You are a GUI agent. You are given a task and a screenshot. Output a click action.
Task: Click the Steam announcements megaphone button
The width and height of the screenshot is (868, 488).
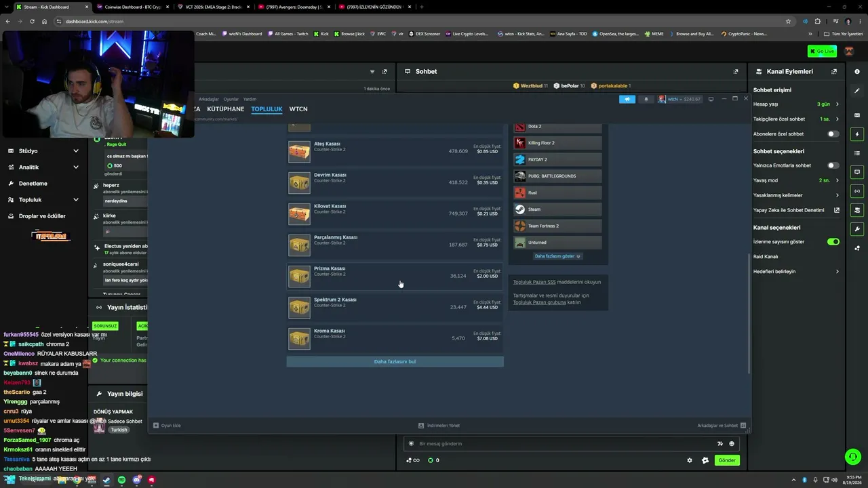627,99
